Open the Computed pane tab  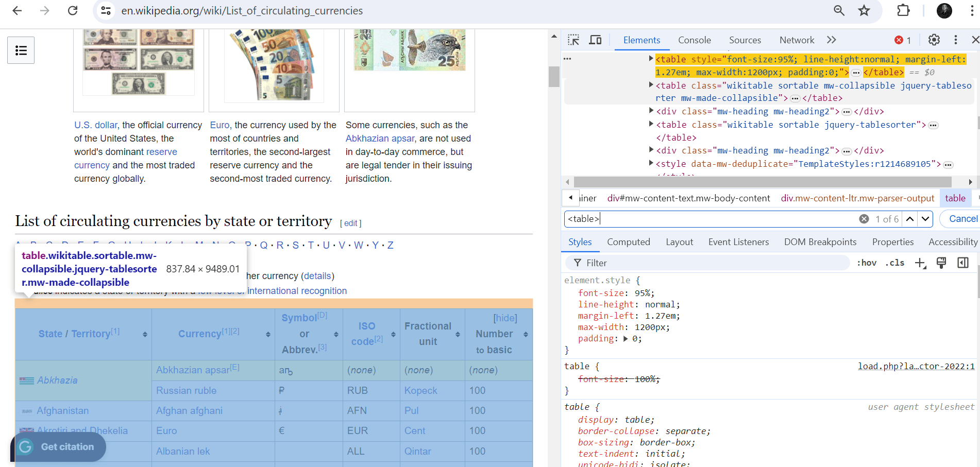tap(628, 242)
